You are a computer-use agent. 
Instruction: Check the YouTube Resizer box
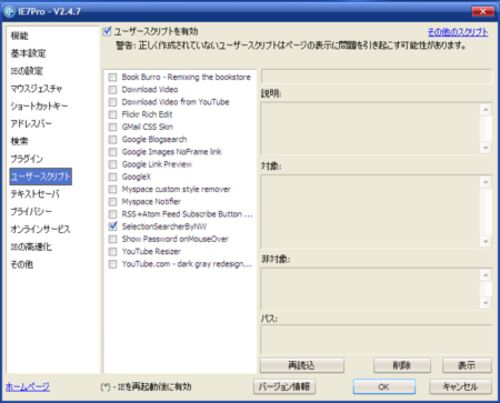[x=113, y=251]
